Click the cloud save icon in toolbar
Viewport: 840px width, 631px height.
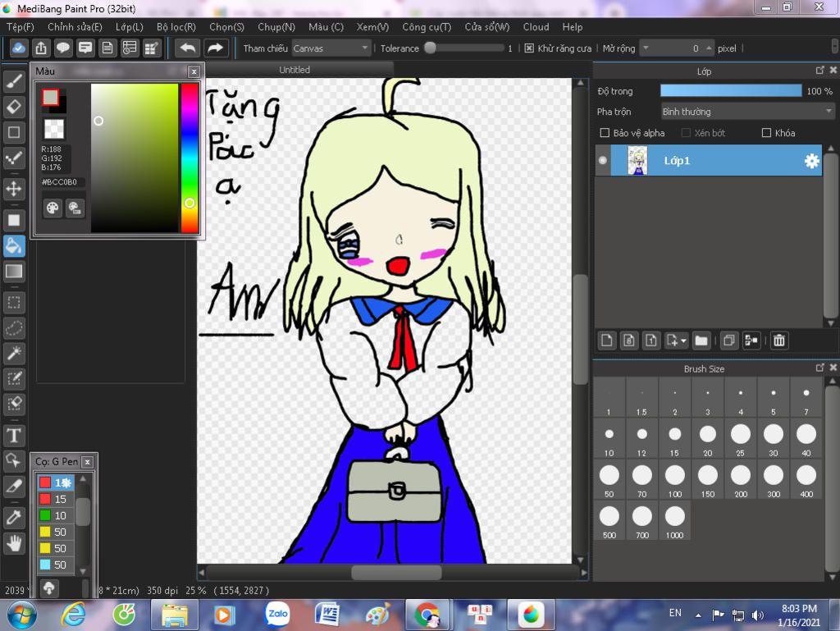18,48
